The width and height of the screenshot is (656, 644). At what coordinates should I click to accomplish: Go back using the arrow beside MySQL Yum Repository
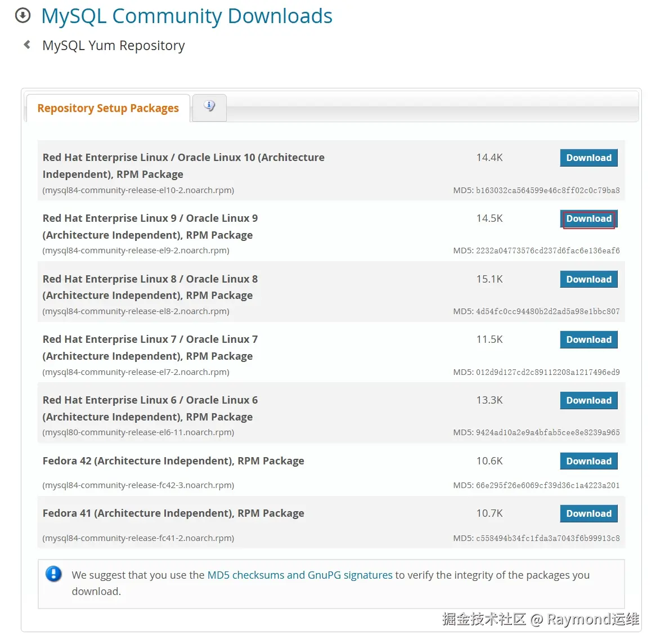tap(27, 44)
